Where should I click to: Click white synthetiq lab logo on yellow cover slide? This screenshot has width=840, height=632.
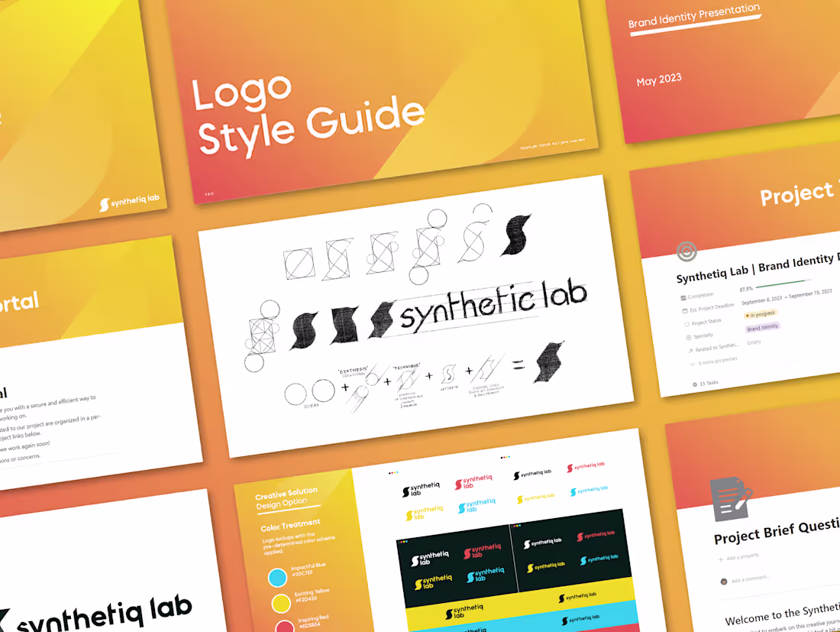(x=130, y=202)
